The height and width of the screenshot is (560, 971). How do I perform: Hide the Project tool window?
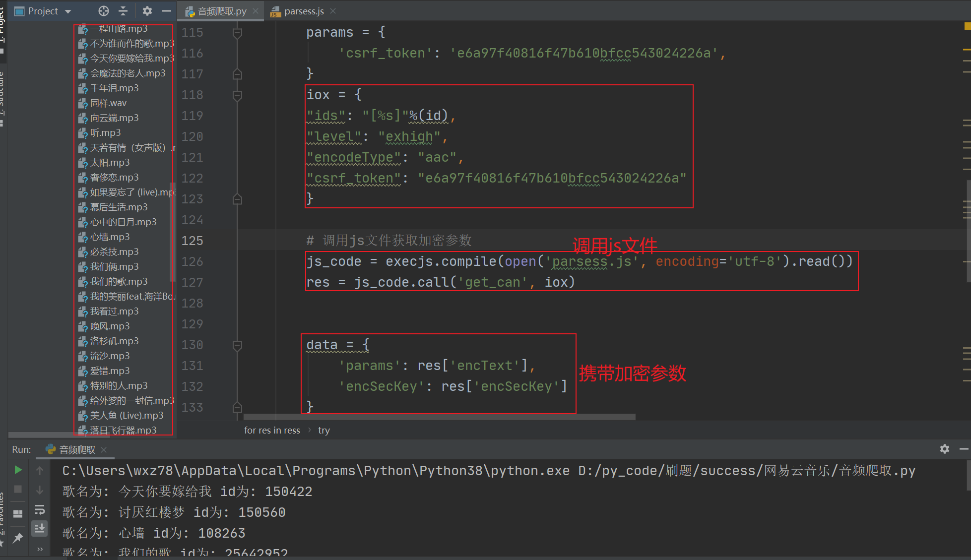[167, 11]
